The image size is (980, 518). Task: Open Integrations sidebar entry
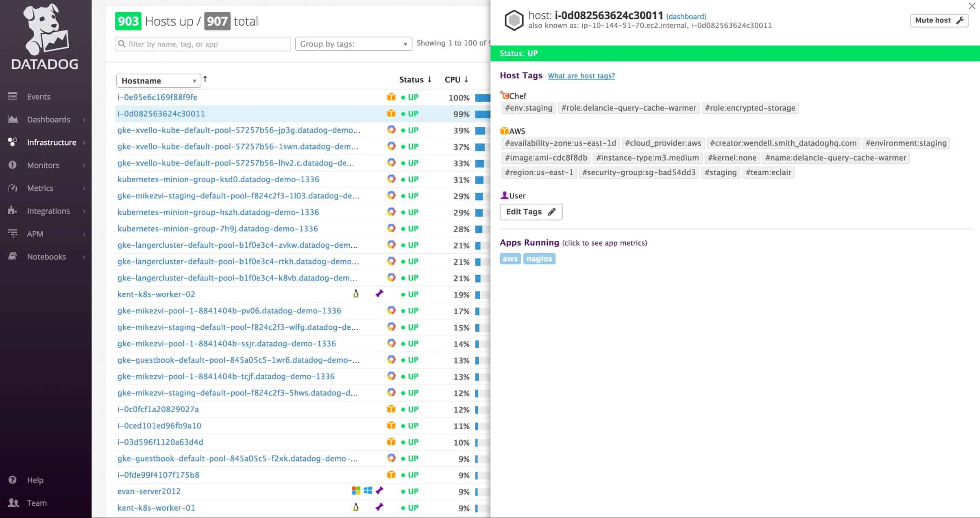pyautogui.click(x=48, y=211)
